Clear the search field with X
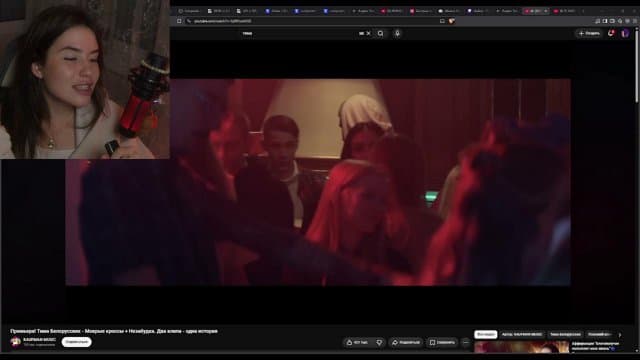This screenshot has height=360, width=640. coord(369,33)
